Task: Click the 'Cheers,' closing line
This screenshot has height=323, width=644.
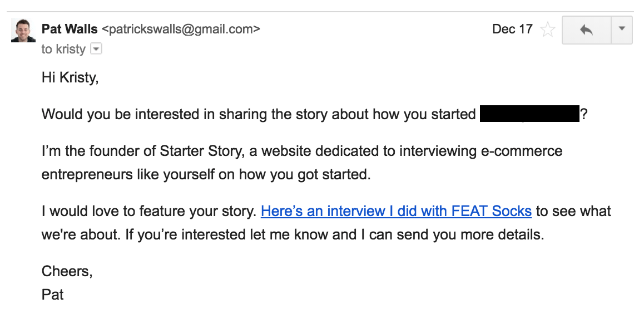Action: [67, 271]
